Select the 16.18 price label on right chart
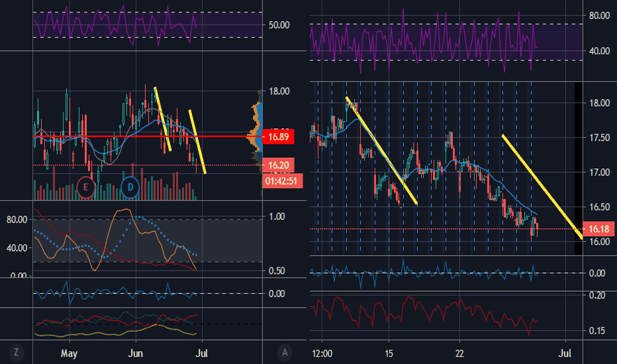Screen dimensions: 617x364 [x=598, y=228]
